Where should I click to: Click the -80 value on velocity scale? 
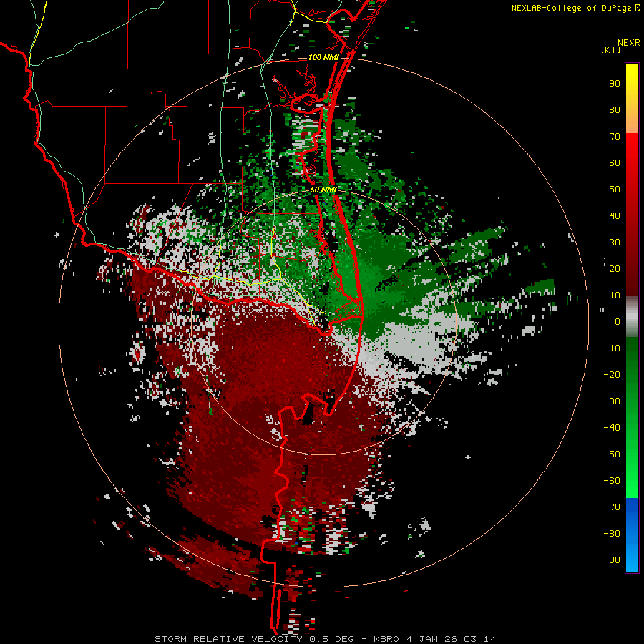(x=612, y=534)
